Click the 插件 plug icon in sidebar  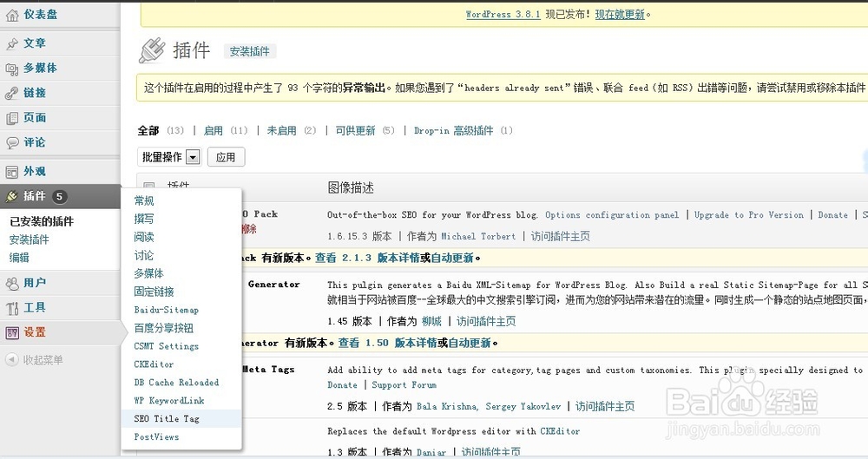click(11, 197)
